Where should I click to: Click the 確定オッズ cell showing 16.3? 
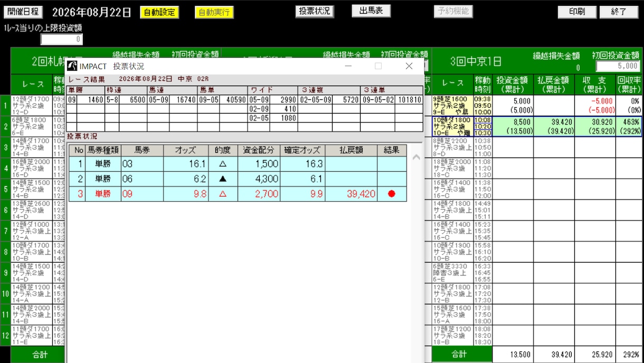[x=302, y=164]
